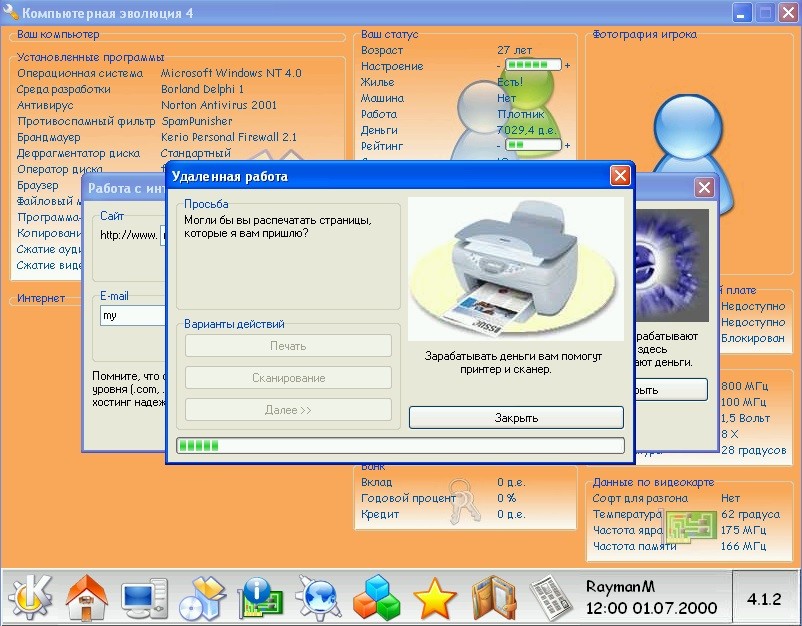The width and height of the screenshot is (802, 626).
Task: Click the 'Блокирован' status text
Action: click(x=753, y=338)
